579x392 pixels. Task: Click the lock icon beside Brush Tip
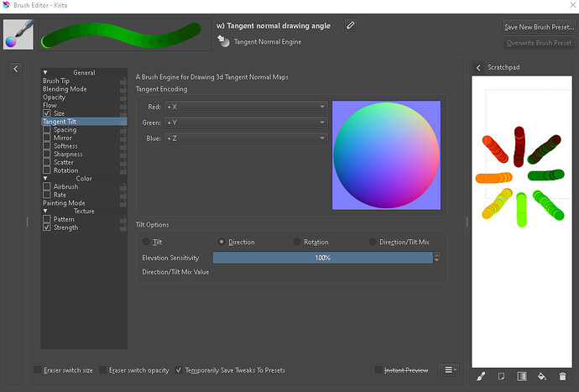pyautogui.click(x=123, y=81)
